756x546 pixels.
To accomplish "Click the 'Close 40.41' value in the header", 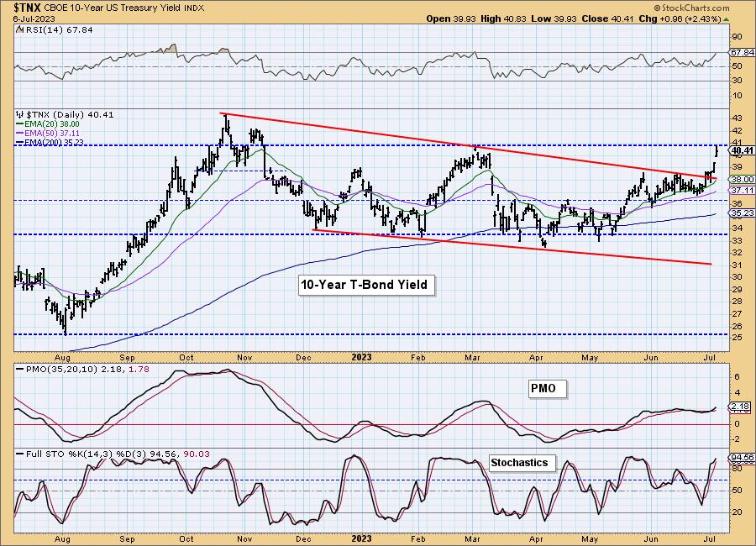I will coord(607,18).
